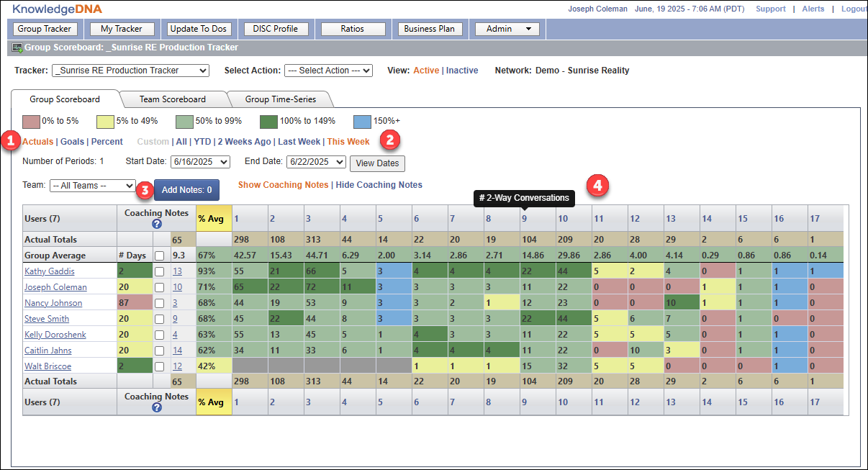This screenshot has width=868, height=470.
Task: Tick the checkbox in Walt Briscoe's row
Action: [159, 366]
